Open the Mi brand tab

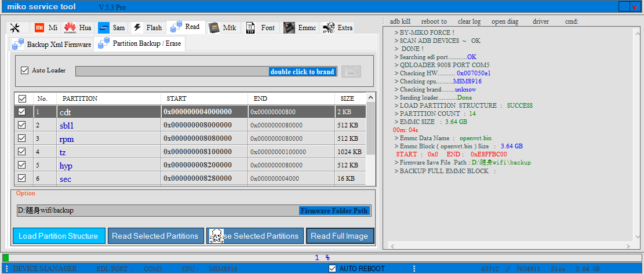(46, 27)
